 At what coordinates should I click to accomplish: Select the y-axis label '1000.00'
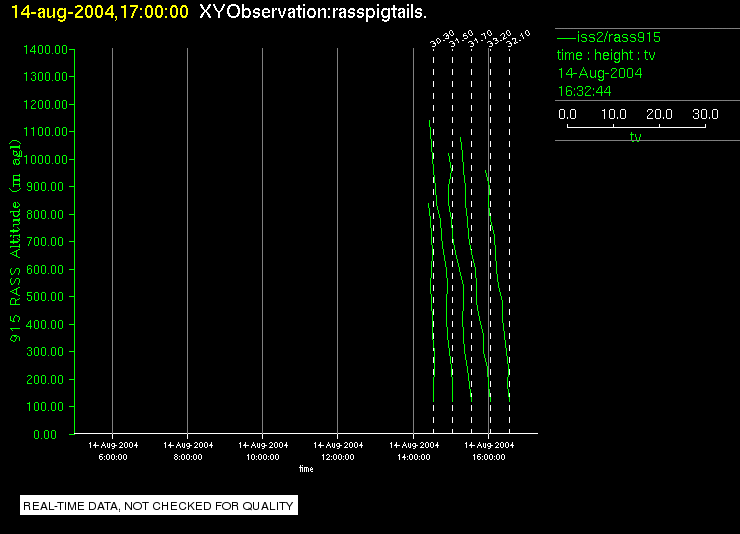[46, 159]
